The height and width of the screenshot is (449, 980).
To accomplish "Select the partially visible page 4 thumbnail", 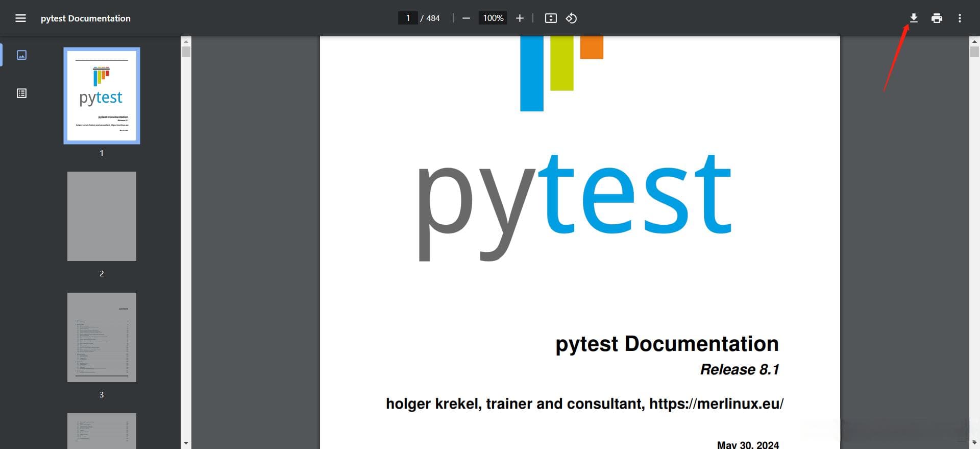I will 102,431.
